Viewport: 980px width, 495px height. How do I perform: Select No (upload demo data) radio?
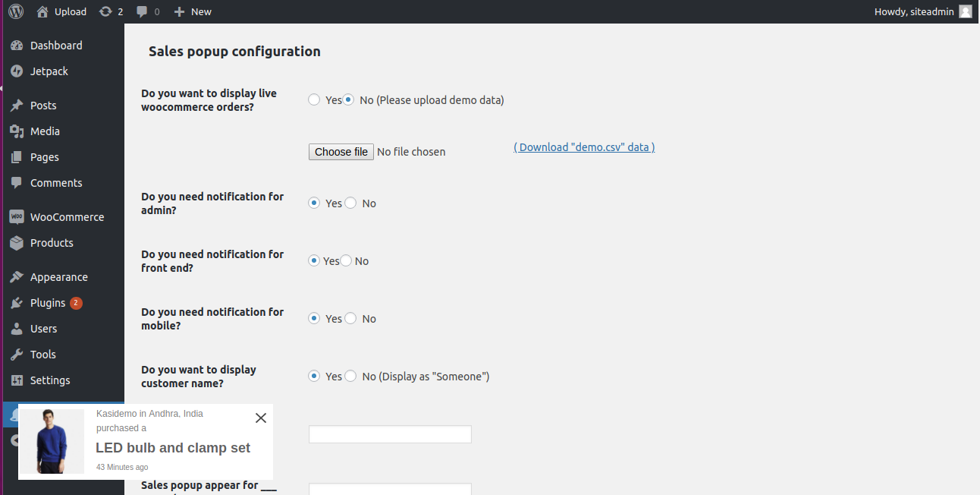click(349, 99)
